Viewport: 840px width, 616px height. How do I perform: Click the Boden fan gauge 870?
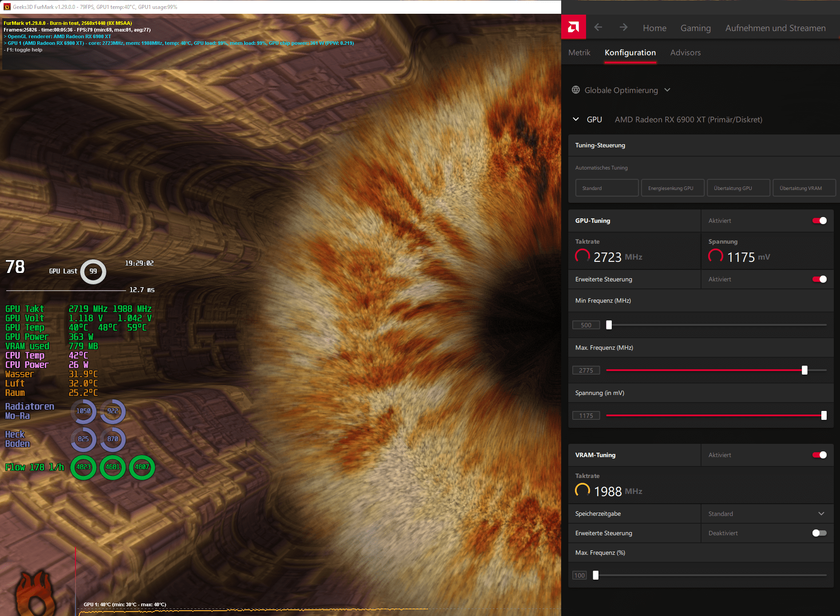[x=113, y=439]
